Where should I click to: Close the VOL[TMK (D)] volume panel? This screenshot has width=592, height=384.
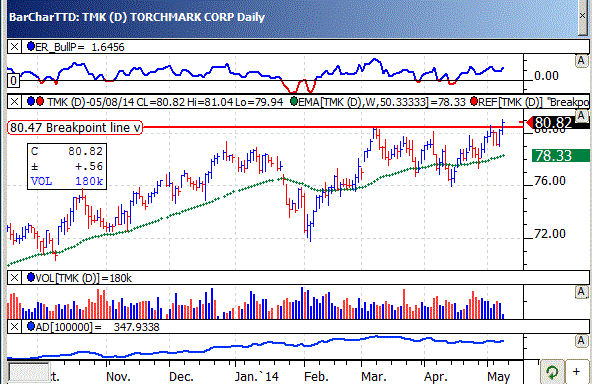pyautogui.click(x=14, y=278)
